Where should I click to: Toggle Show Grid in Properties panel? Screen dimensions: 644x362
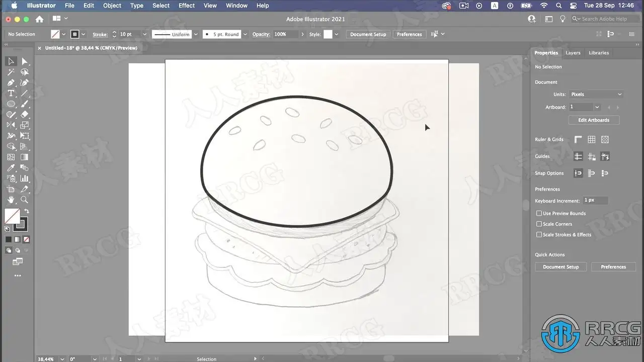[x=592, y=139]
